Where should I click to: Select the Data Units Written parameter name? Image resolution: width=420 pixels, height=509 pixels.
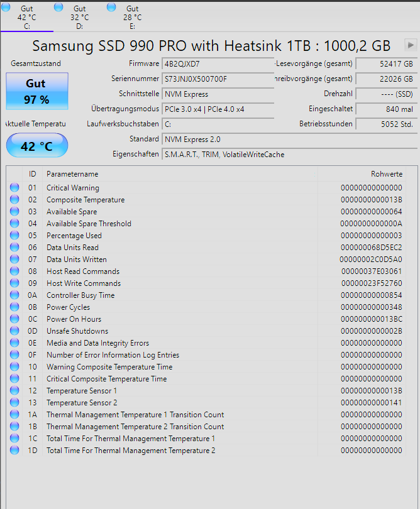coord(77,260)
